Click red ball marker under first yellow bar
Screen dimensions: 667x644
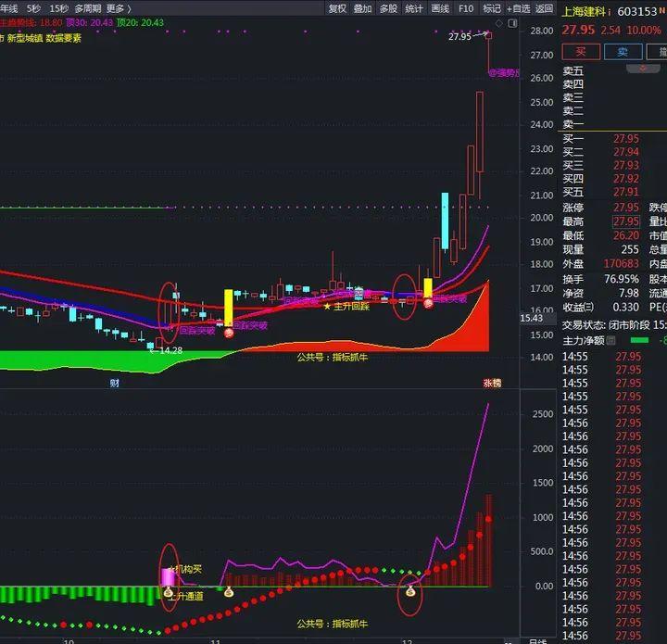pyautogui.click(x=229, y=333)
